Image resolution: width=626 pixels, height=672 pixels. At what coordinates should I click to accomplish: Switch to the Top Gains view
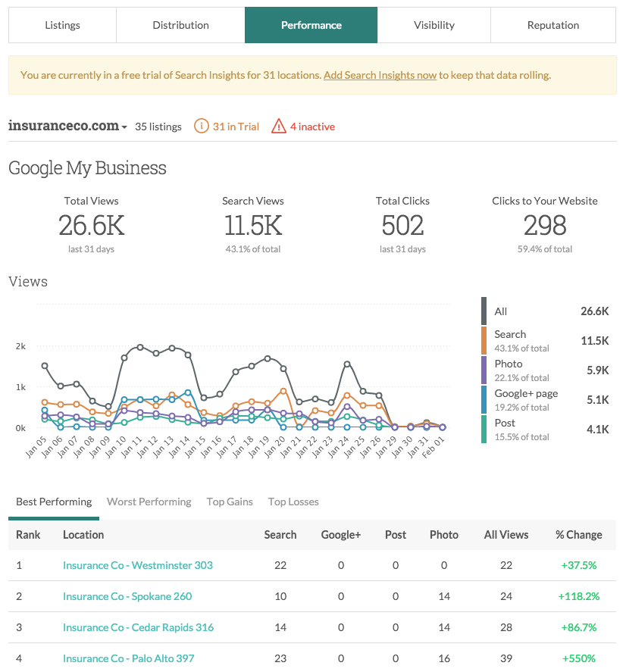[x=230, y=502]
